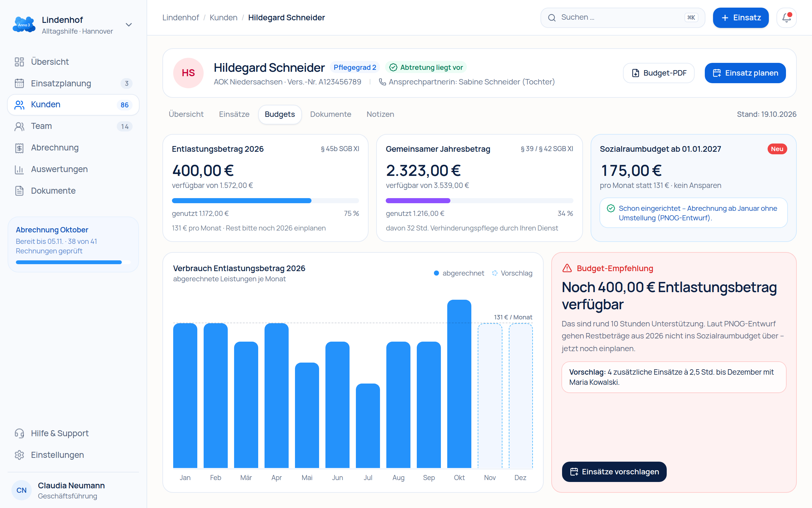Open the Notizen tab
The width and height of the screenshot is (812, 508).
coord(380,114)
